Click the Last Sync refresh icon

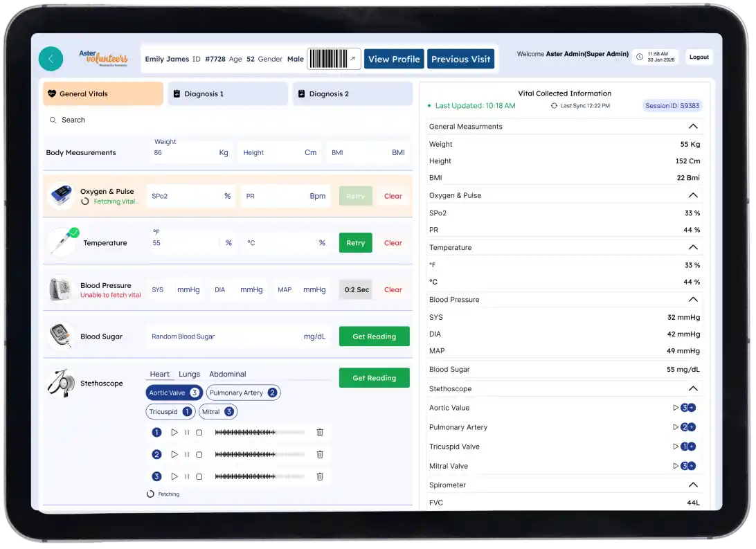point(554,105)
